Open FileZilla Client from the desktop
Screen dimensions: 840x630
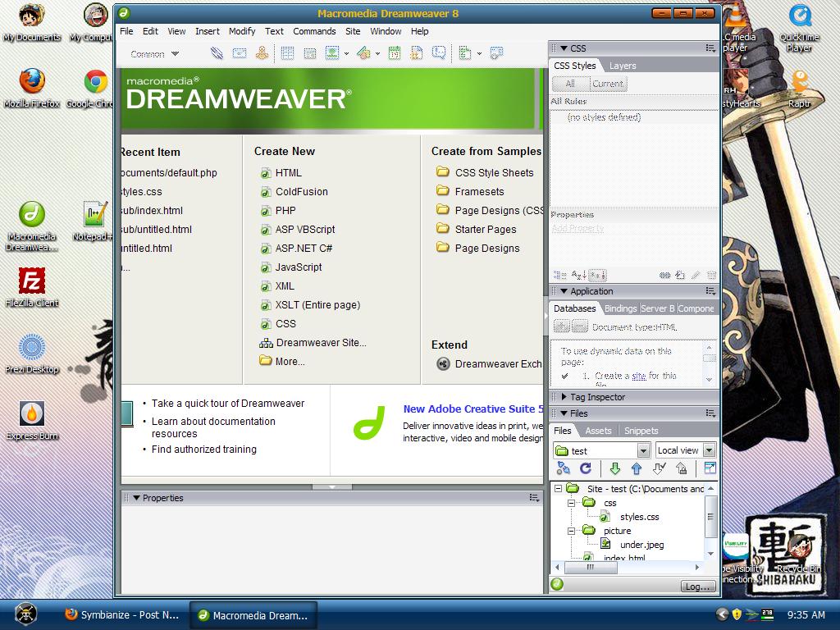coord(32,288)
